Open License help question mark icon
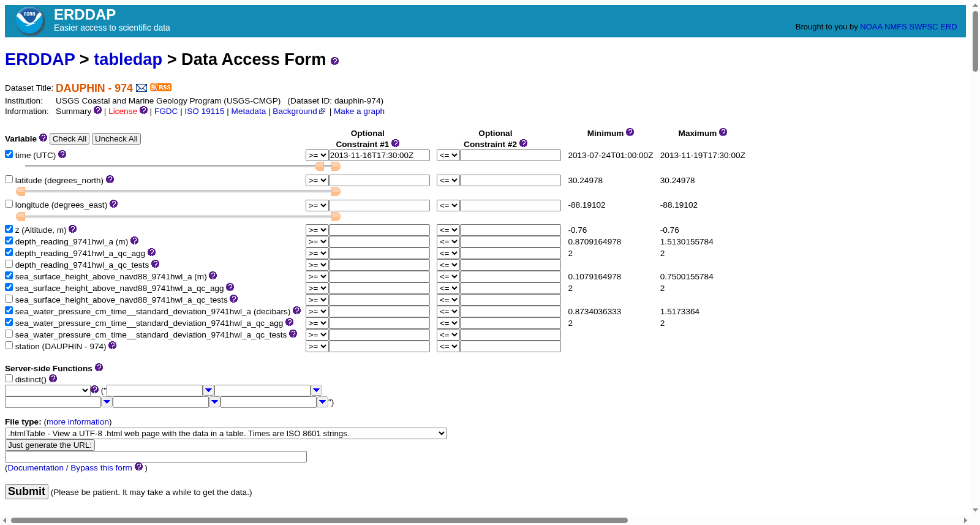 point(143,110)
